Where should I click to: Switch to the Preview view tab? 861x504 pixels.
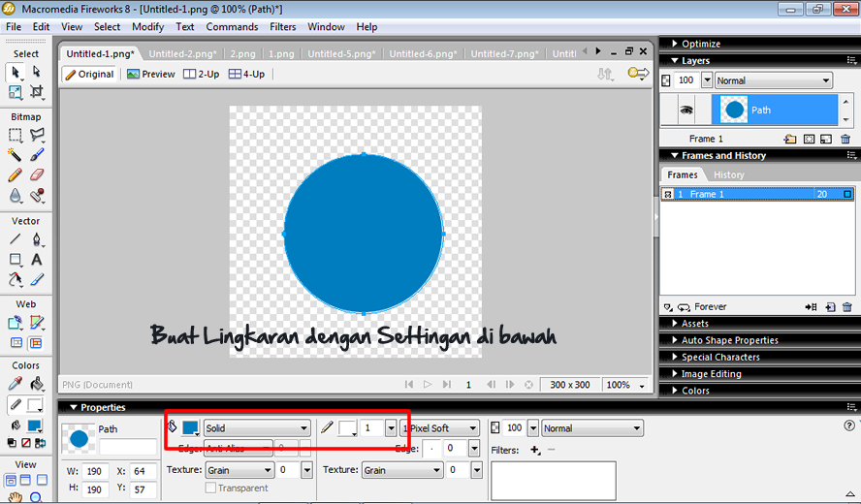pos(151,74)
